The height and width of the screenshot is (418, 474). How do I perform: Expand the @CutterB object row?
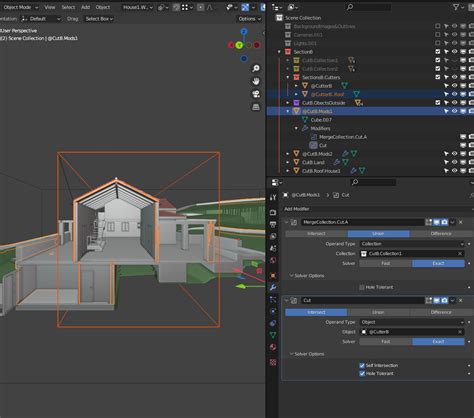tap(296, 86)
